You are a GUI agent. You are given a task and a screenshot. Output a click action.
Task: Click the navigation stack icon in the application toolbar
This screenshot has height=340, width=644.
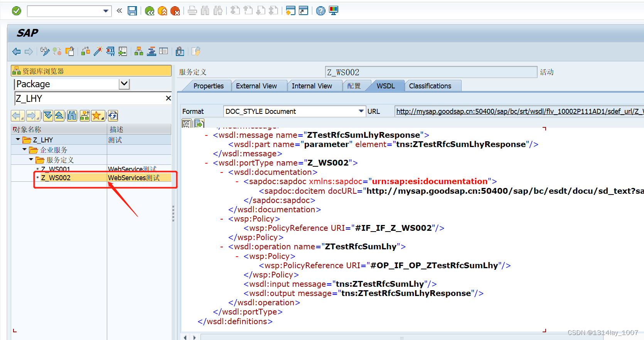(x=152, y=51)
